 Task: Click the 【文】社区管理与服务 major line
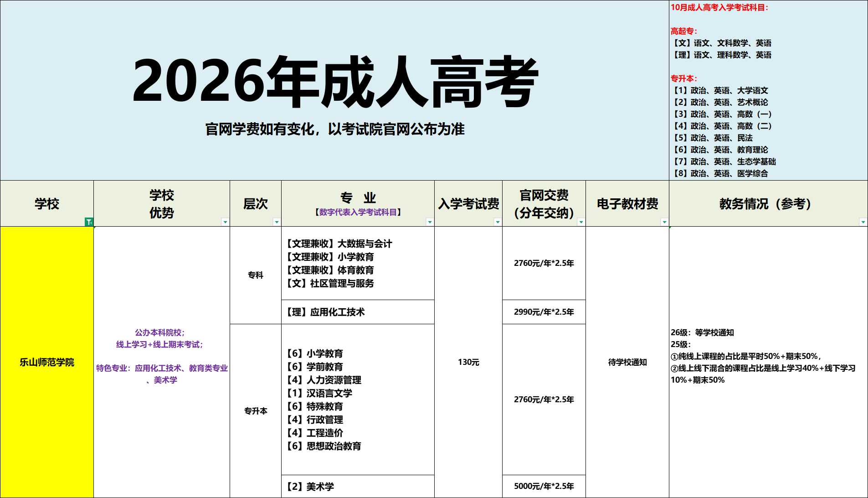click(330, 283)
